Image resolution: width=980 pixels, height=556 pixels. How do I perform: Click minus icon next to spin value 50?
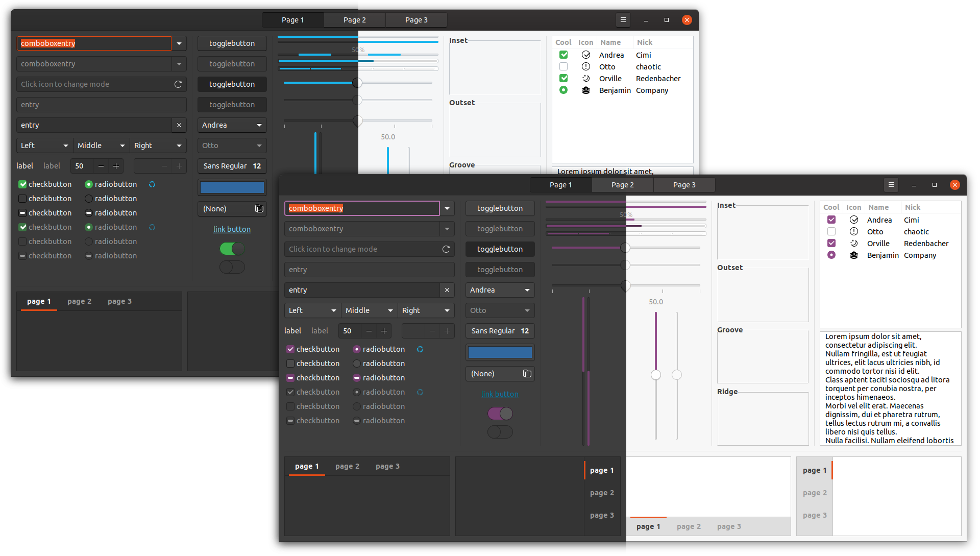click(x=369, y=331)
